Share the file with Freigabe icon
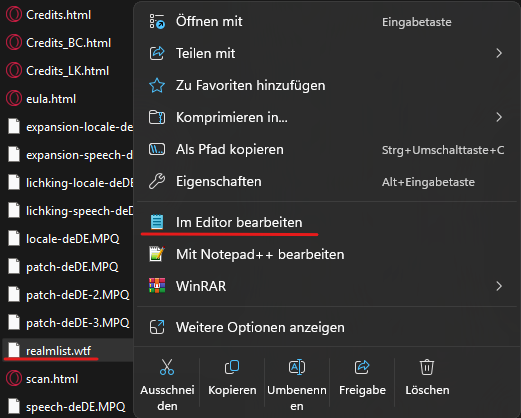The width and height of the screenshot is (521, 418). (x=362, y=367)
